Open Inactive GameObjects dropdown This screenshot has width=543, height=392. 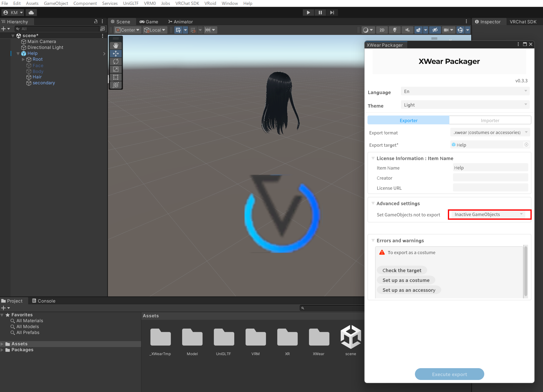488,214
